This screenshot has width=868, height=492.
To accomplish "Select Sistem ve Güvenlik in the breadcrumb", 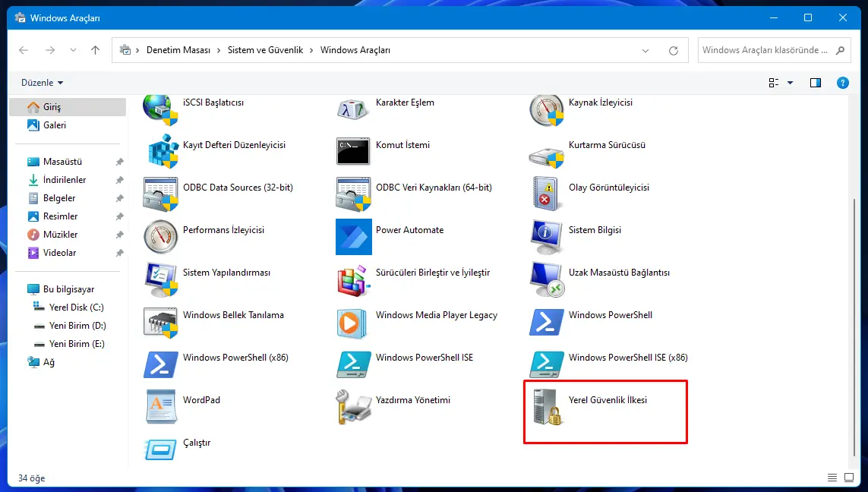I will (x=265, y=49).
